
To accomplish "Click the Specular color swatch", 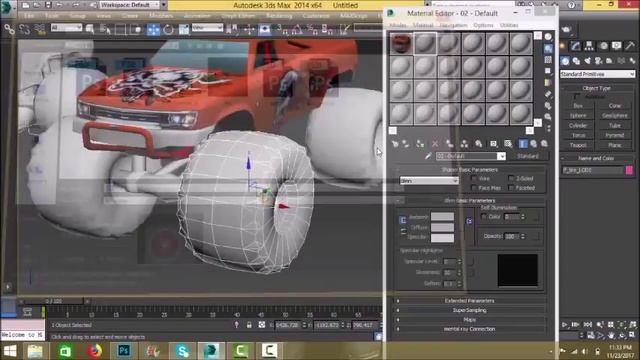I will point(442,237).
